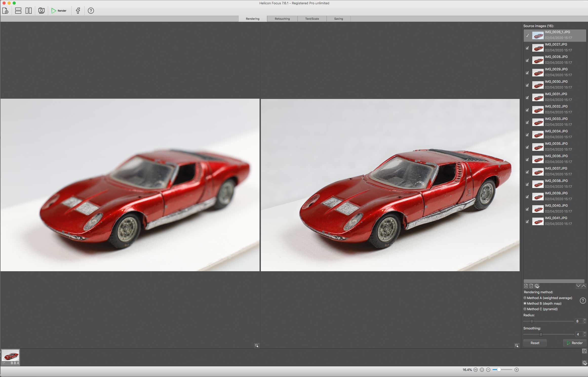
Task: Decrease Smoothing value with stepper down arrow
Action: (585, 336)
